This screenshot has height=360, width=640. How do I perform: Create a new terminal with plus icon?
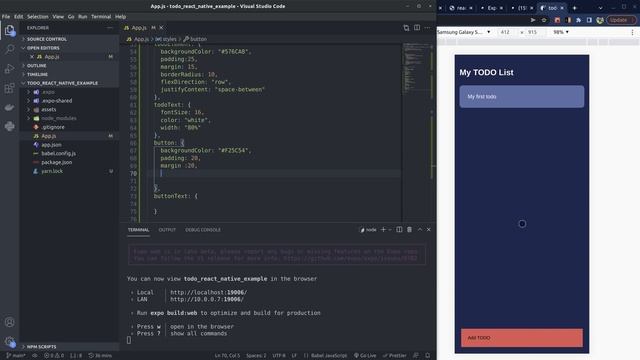(383, 230)
